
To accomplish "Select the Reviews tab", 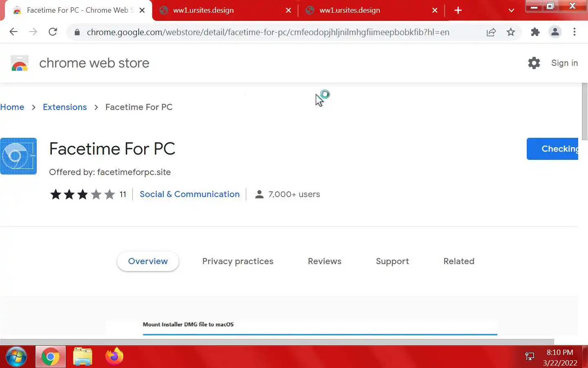I will [325, 261].
